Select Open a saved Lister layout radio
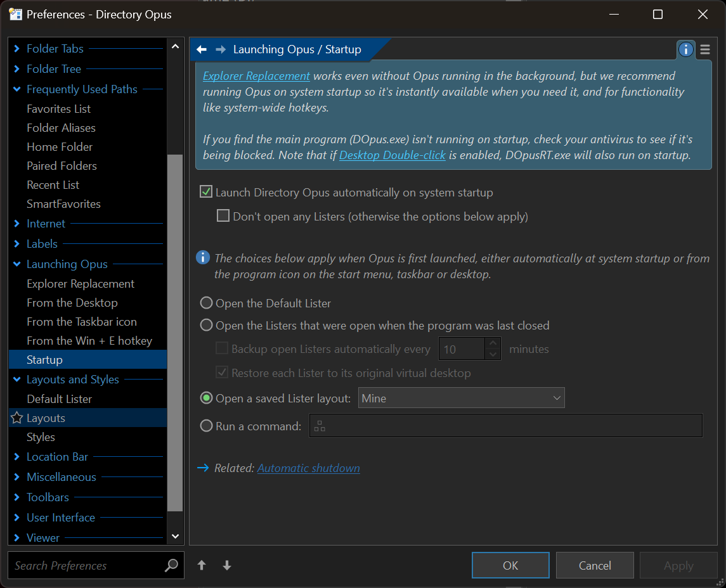Image resolution: width=726 pixels, height=588 pixels. pos(207,398)
